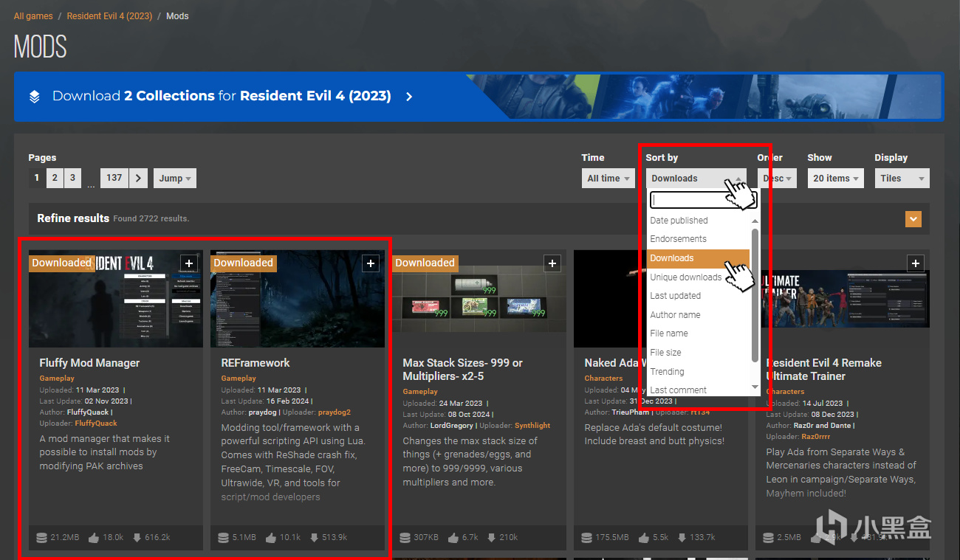Click file size icon beside 2.5MB
960x560 pixels.
click(x=768, y=537)
